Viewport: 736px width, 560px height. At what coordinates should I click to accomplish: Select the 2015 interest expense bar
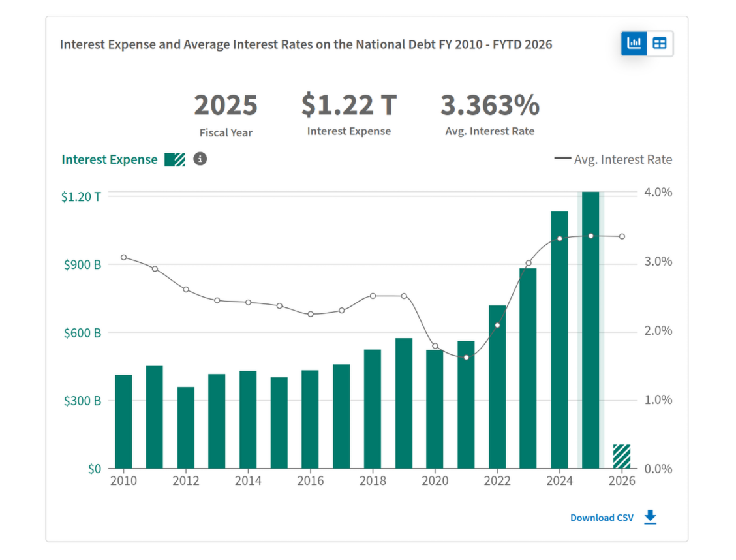click(279, 423)
